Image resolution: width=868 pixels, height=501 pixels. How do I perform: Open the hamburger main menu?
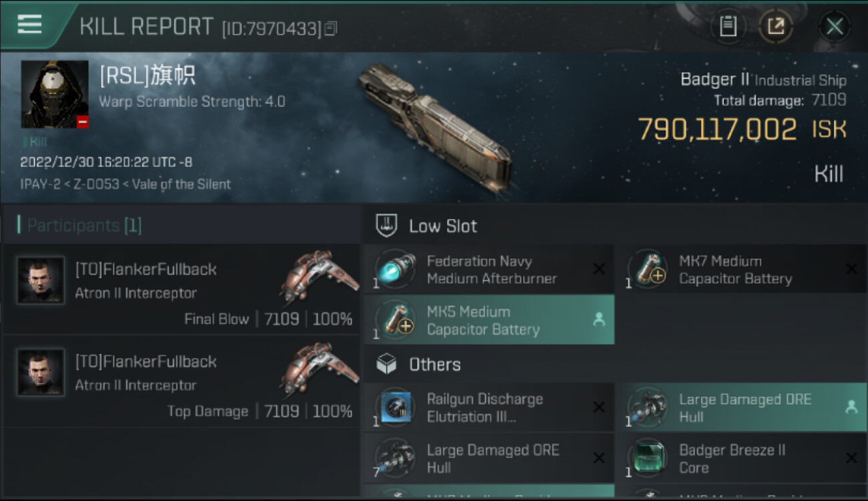[29, 24]
